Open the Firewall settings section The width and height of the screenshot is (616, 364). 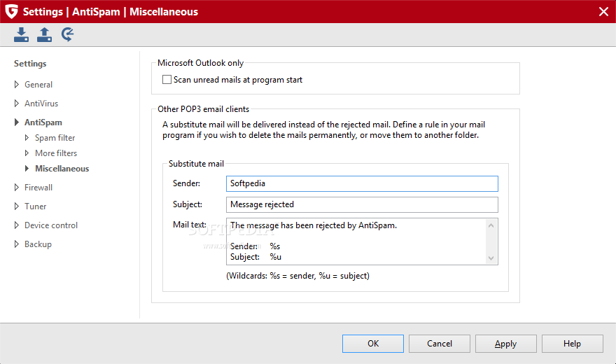coord(38,188)
